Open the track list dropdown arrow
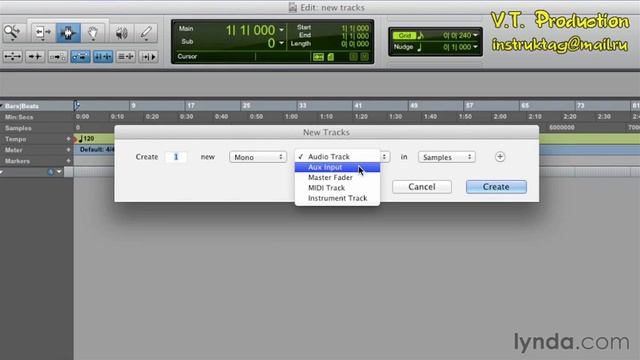Image resolution: width=640 pixels, height=360 pixels. (x=60, y=172)
